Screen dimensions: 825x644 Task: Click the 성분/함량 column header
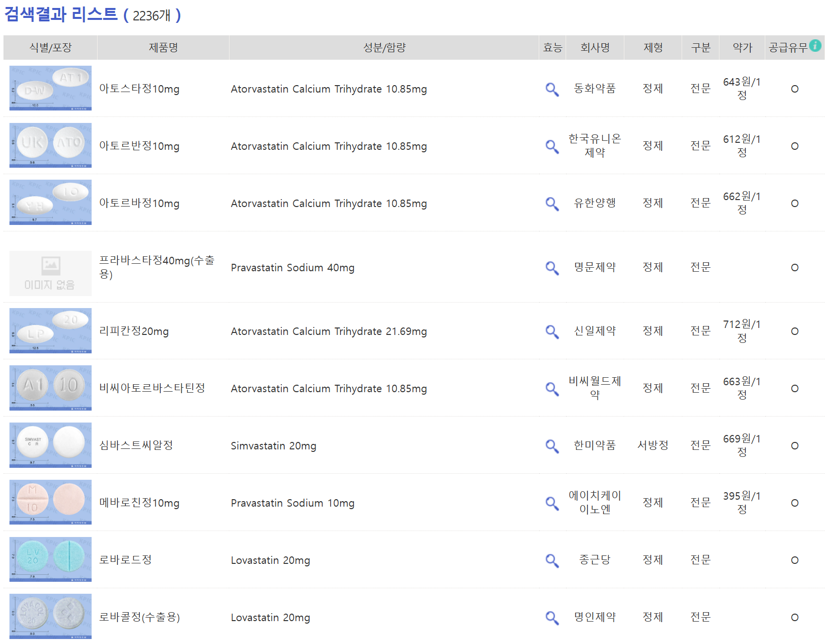(384, 48)
